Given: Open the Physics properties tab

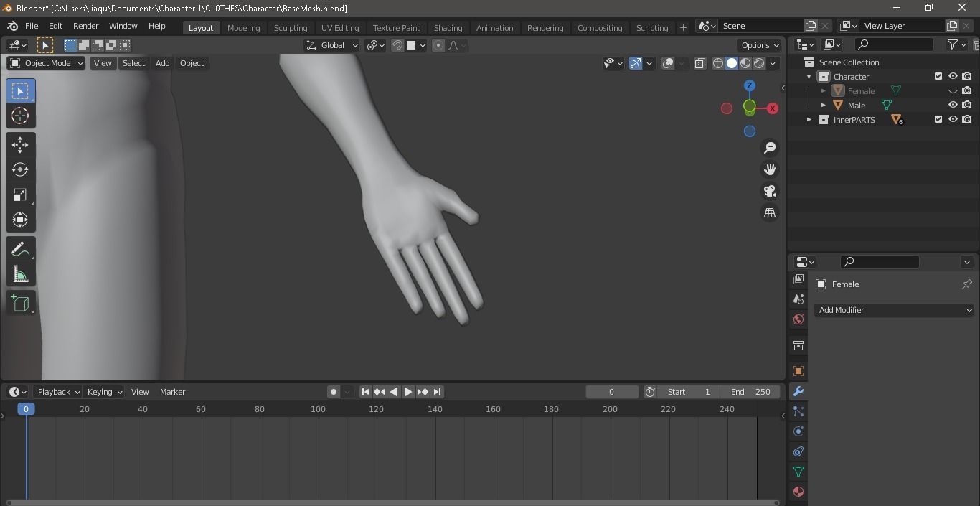Looking at the screenshot, I should click(798, 431).
